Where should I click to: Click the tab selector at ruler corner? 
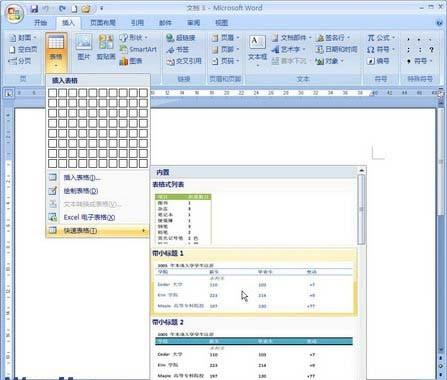[9, 94]
